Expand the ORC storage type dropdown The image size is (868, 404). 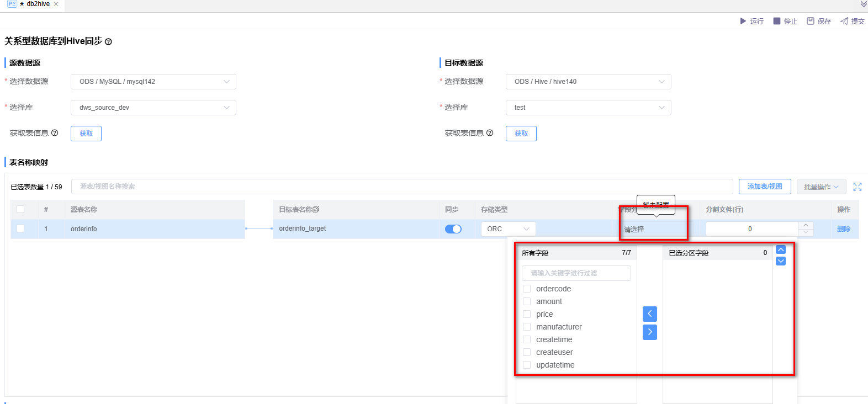pyautogui.click(x=508, y=229)
